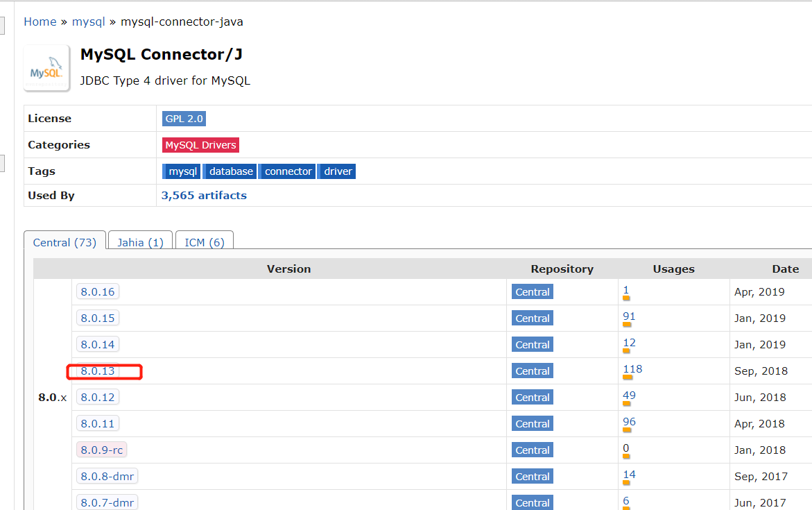
Task: Click the Jun, 2017 date cell
Action: (760, 503)
